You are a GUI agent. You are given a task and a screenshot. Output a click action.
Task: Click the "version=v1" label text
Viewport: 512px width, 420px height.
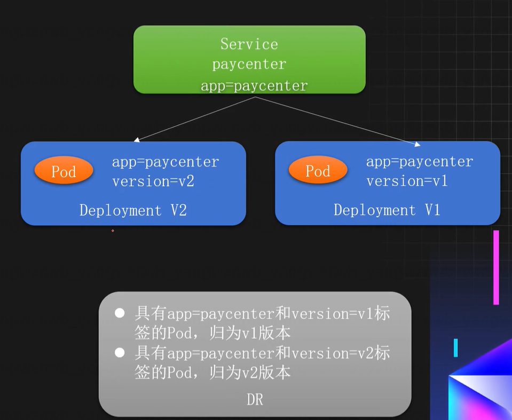point(407,181)
